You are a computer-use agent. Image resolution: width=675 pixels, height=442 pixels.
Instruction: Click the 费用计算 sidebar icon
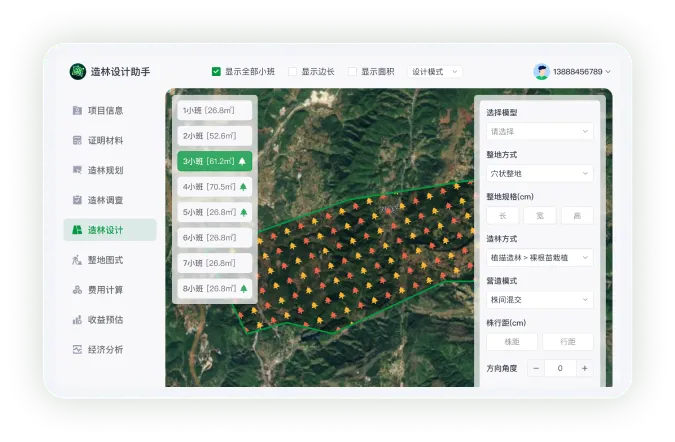pos(77,290)
